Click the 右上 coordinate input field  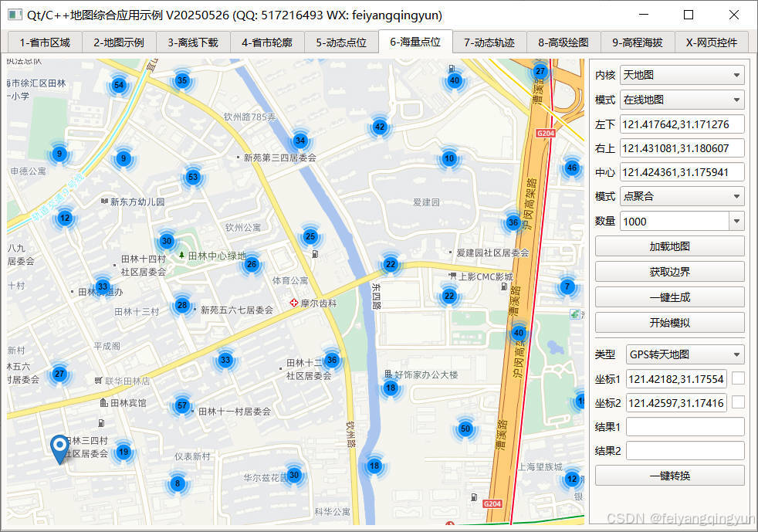pyautogui.click(x=682, y=148)
